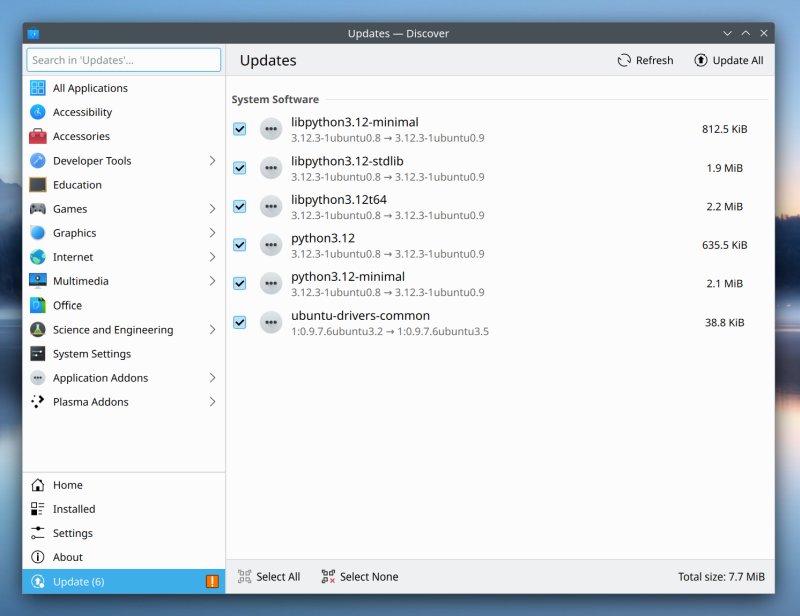The height and width of the screenshot is (616, 800).
Task: Click the Refresh button
Action: pos(645,60)
